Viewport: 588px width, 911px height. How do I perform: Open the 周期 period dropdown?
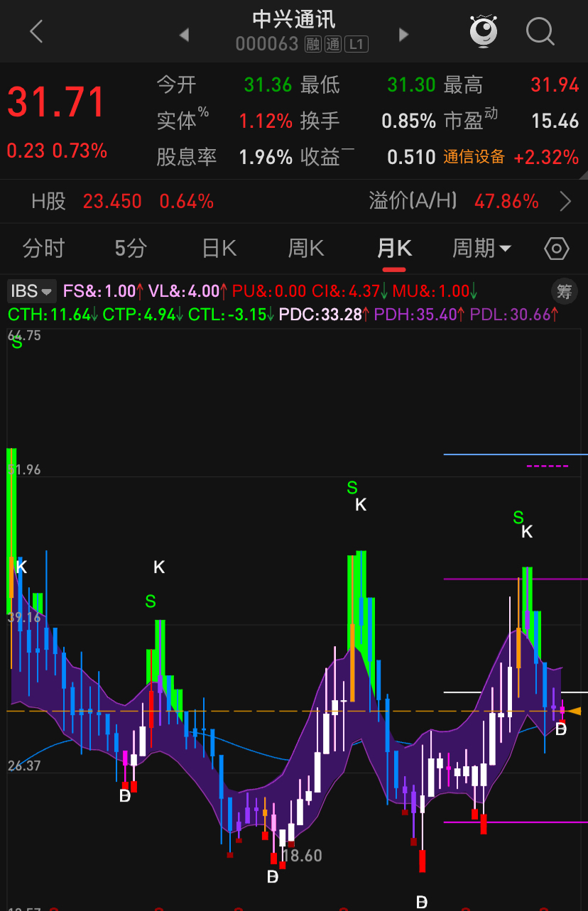pos(482,249)
